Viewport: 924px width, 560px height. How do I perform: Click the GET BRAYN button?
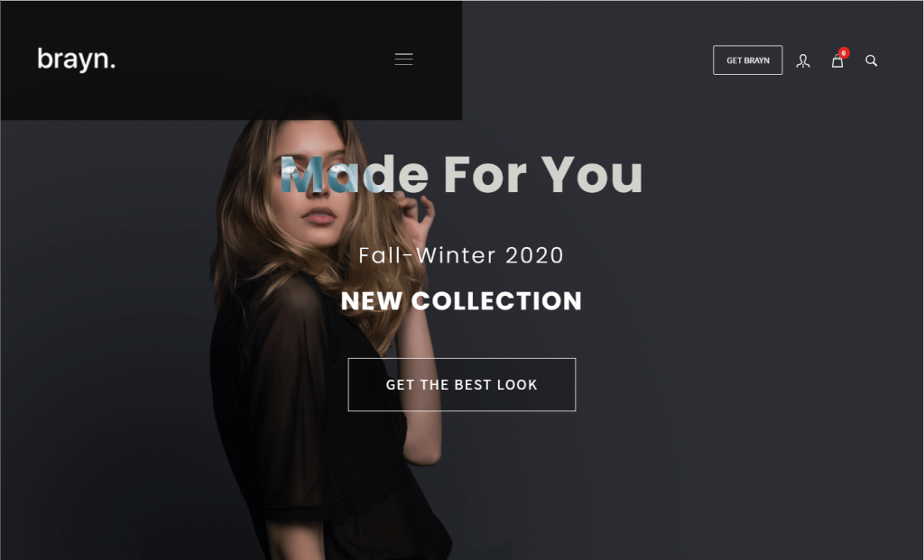tap(748, 60)
